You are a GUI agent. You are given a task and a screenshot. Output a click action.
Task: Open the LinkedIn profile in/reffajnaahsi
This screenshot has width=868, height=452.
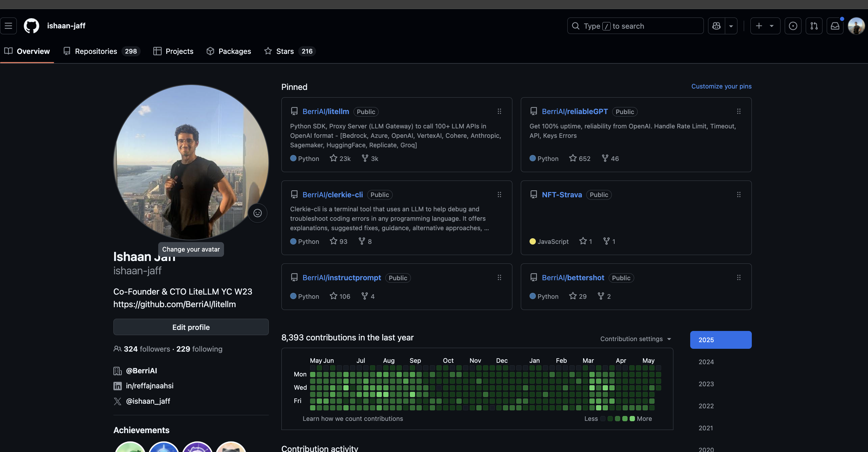pos(149,386)
